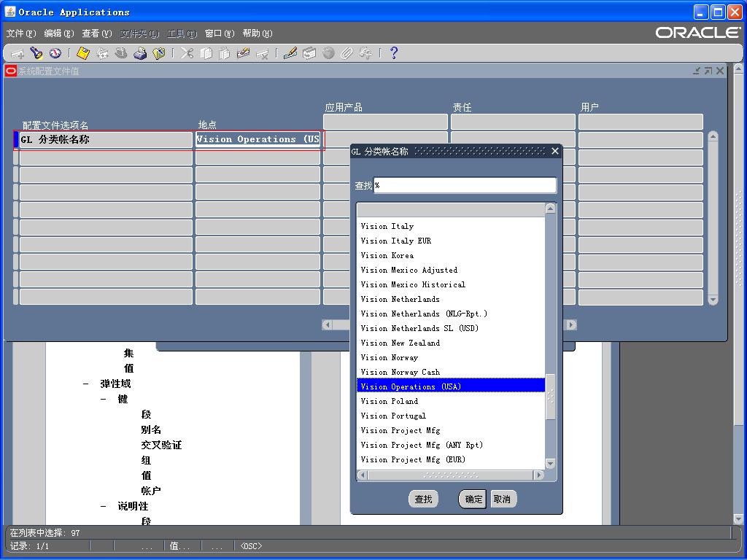Collapse the 说明性 tree node
The image size is (747, 560).
pyautogui.click(x=104, y=506)
